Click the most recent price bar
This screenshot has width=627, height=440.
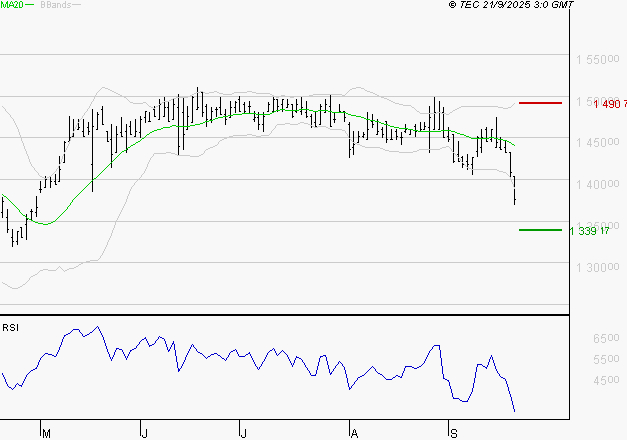515,190
